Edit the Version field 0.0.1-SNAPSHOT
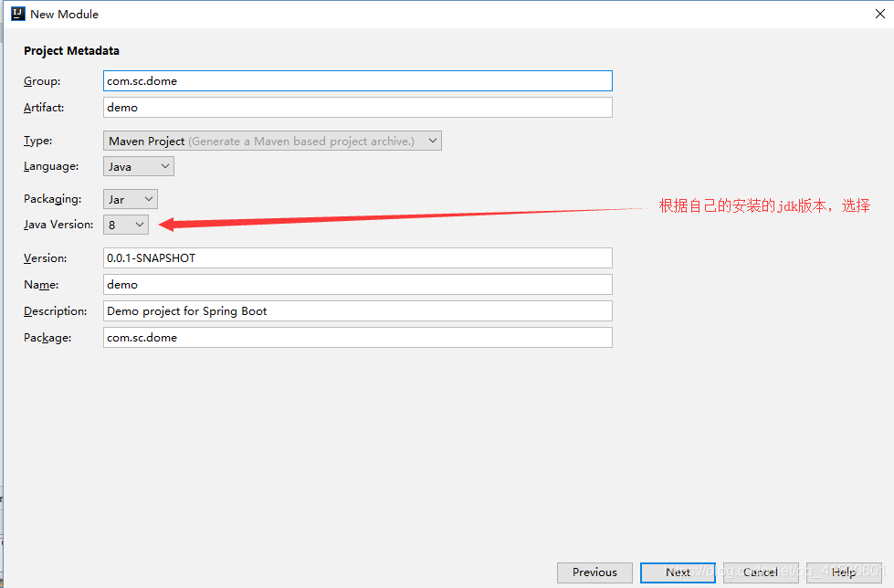Screen dimensions: 894x588 (357, 257)
